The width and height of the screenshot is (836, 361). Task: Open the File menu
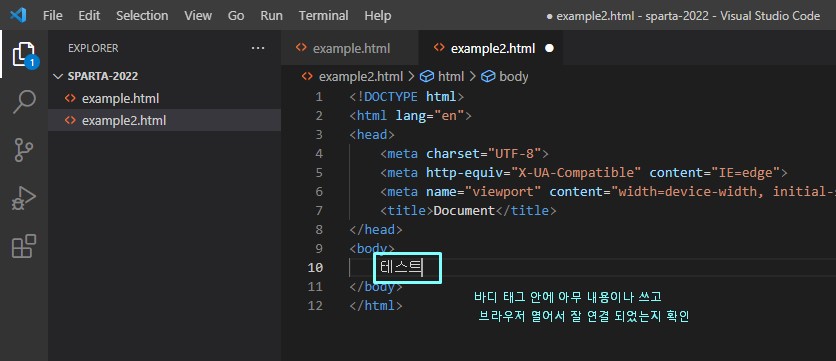pyautogui.click(x=52, y=15)
